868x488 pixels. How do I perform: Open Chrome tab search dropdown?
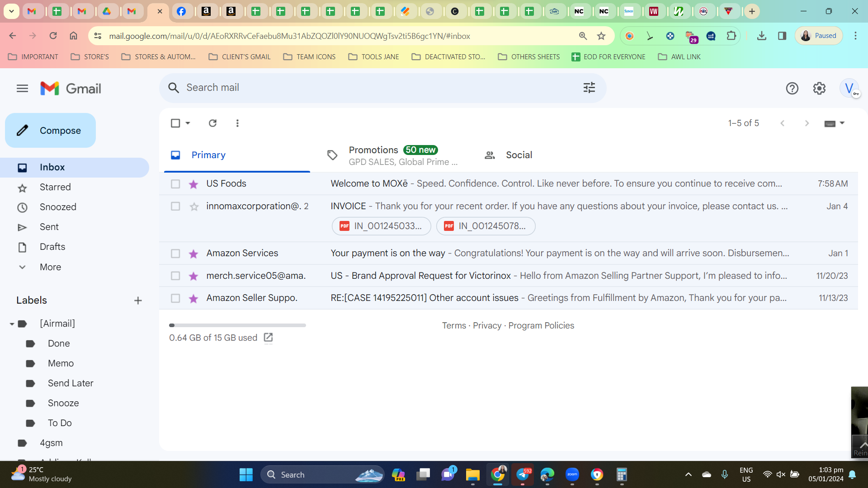tap(11, 11)
